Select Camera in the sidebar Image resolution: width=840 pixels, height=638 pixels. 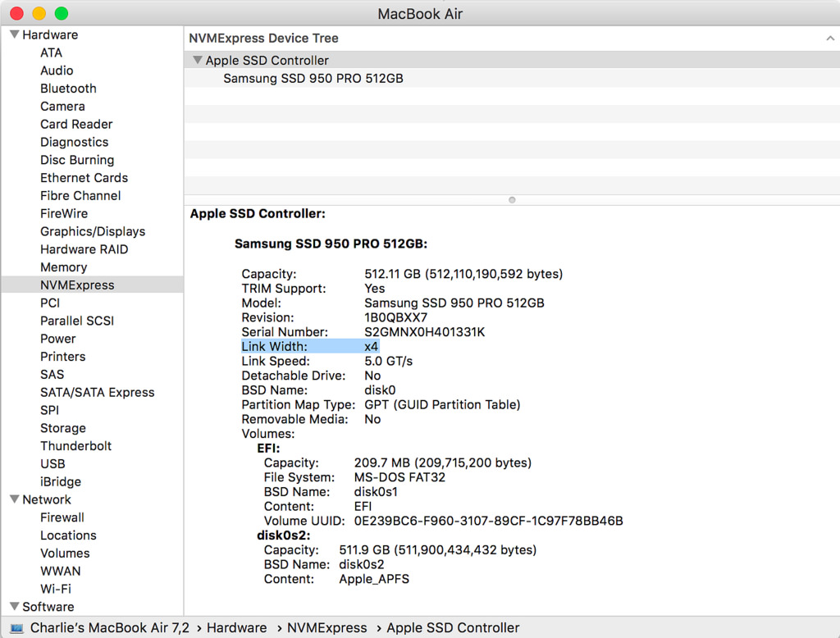click(x=62, y=106)
